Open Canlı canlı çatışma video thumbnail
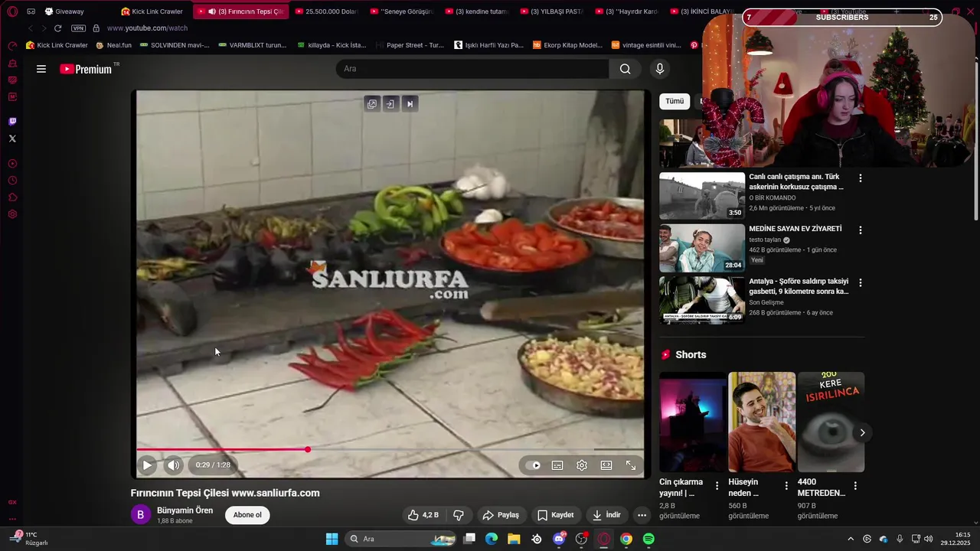The width and height of the screenshot is (980, 551). coord(702,195)
